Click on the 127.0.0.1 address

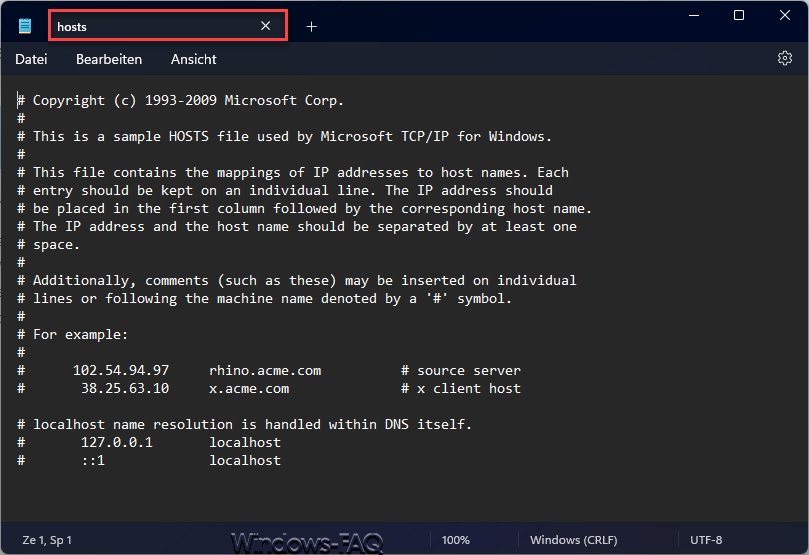117,443
